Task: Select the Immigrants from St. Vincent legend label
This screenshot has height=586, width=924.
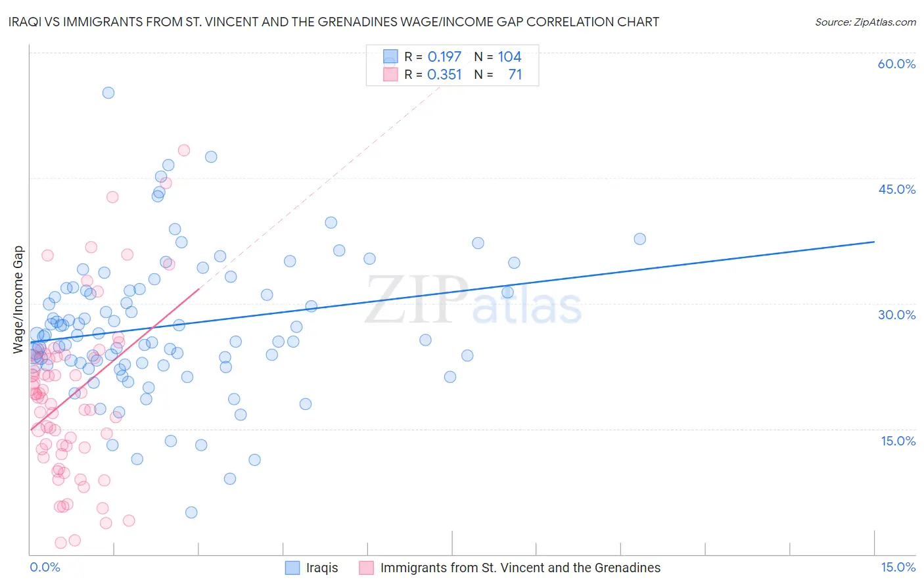Action: (x=520, y=568)
